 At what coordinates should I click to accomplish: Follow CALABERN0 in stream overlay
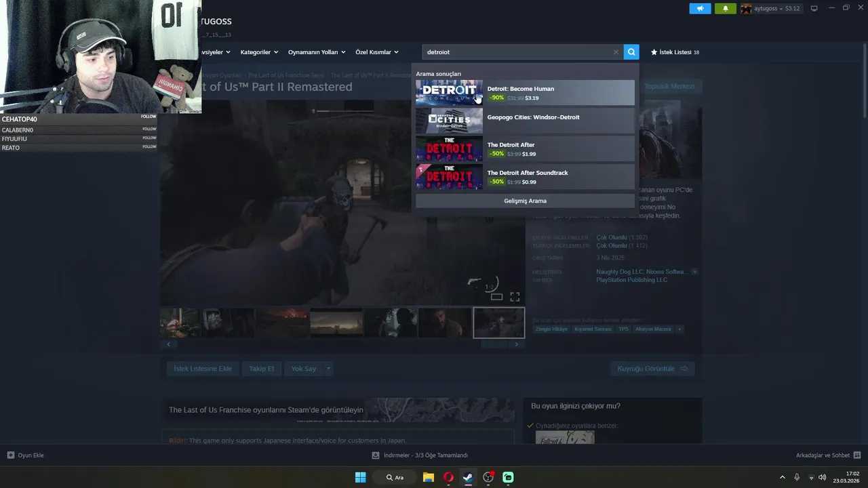coord(149,129)
